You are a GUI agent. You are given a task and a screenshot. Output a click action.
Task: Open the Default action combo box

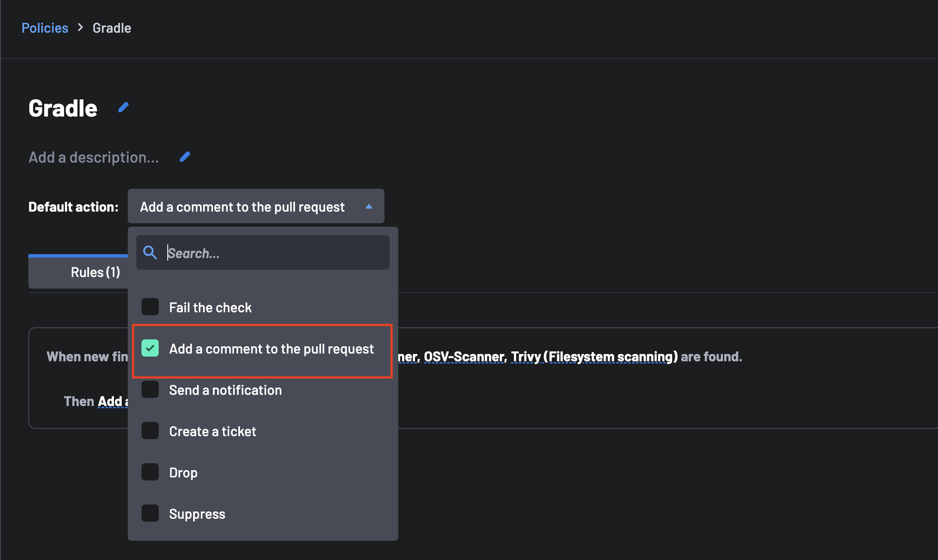255,206
